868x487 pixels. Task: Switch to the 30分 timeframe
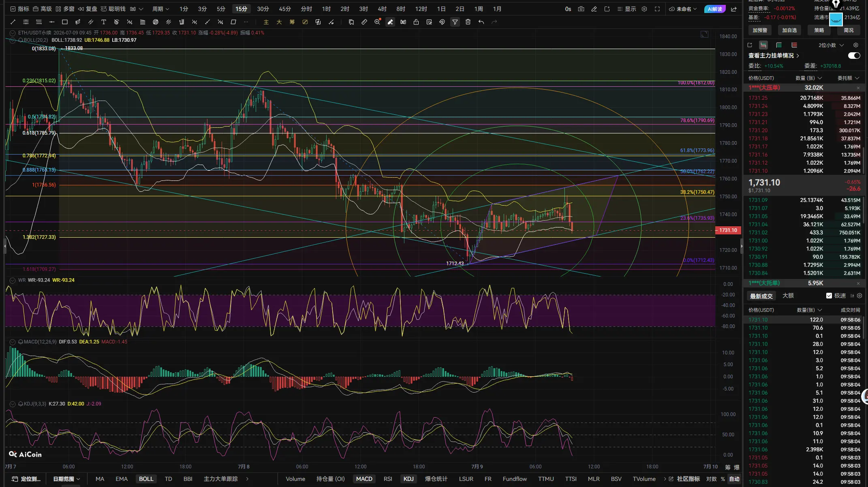[263, 9]
